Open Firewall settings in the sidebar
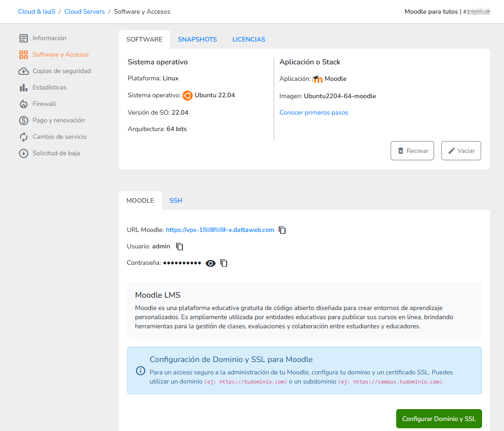This screenshot has height=431, width=504. (44, 104)
